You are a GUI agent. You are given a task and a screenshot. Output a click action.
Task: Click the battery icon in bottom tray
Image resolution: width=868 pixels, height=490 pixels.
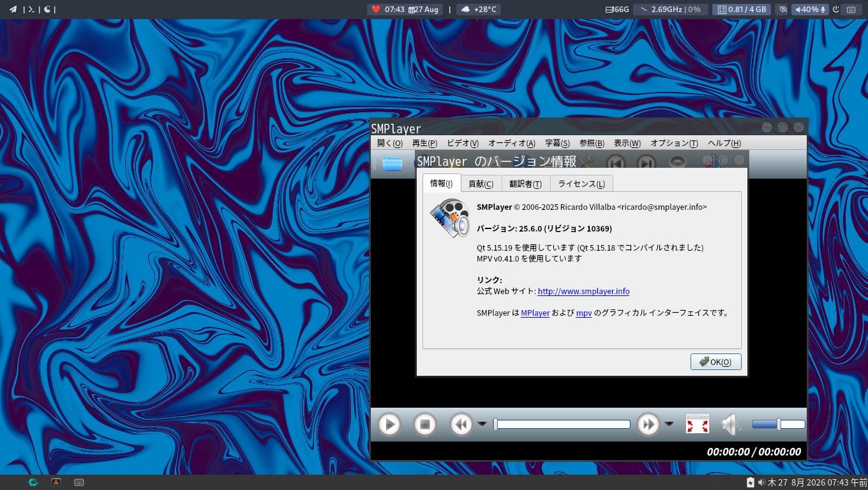(x=751, y=482)
